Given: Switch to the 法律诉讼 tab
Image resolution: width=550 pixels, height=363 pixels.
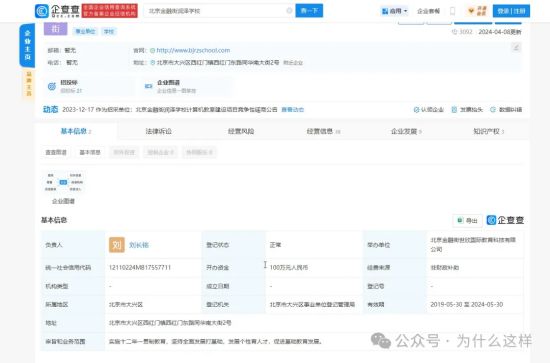Looking at the screenshot, I should click(159, 131).
